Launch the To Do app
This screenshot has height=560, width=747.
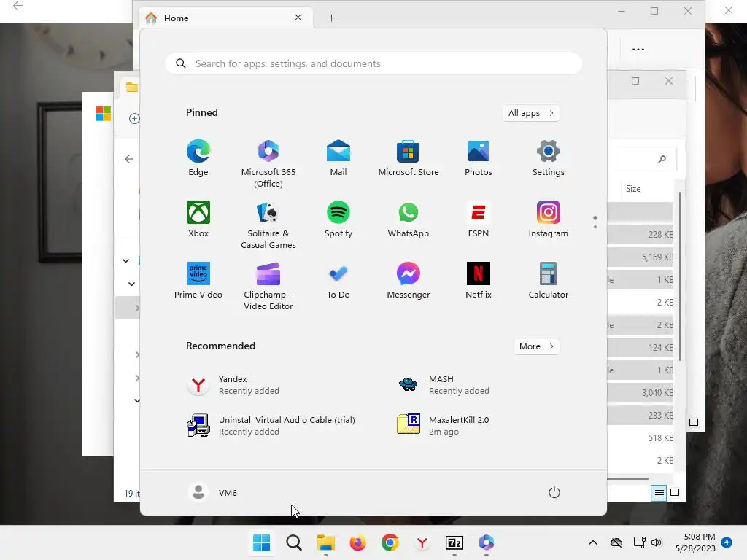coord(338,281)
